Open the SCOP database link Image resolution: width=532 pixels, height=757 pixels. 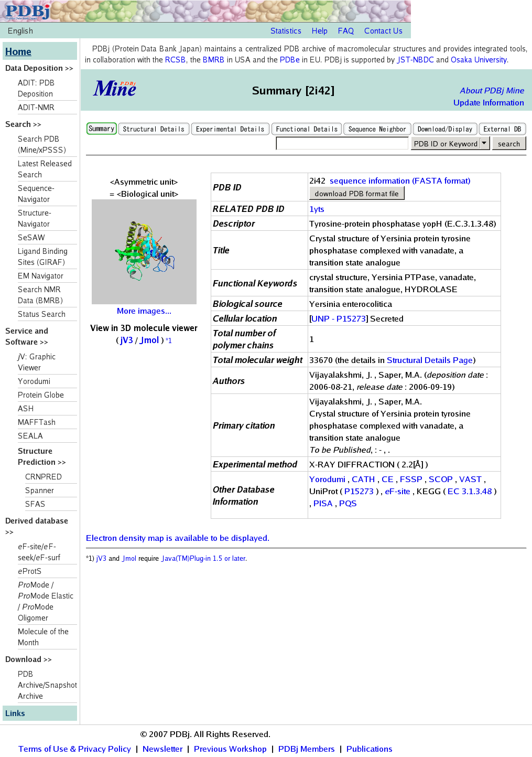pos(441,479)
